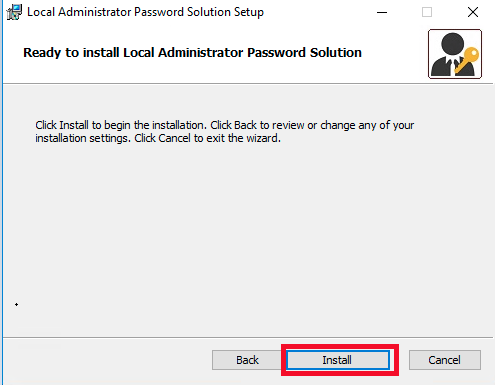
Task: Click the administrator-with-key banner image
Action: 455,54
